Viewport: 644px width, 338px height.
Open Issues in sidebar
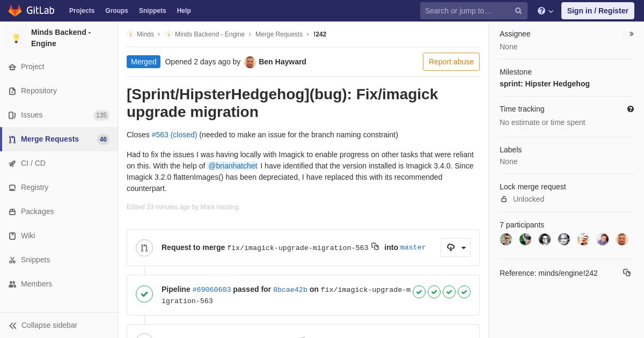(x=59, y=115)
